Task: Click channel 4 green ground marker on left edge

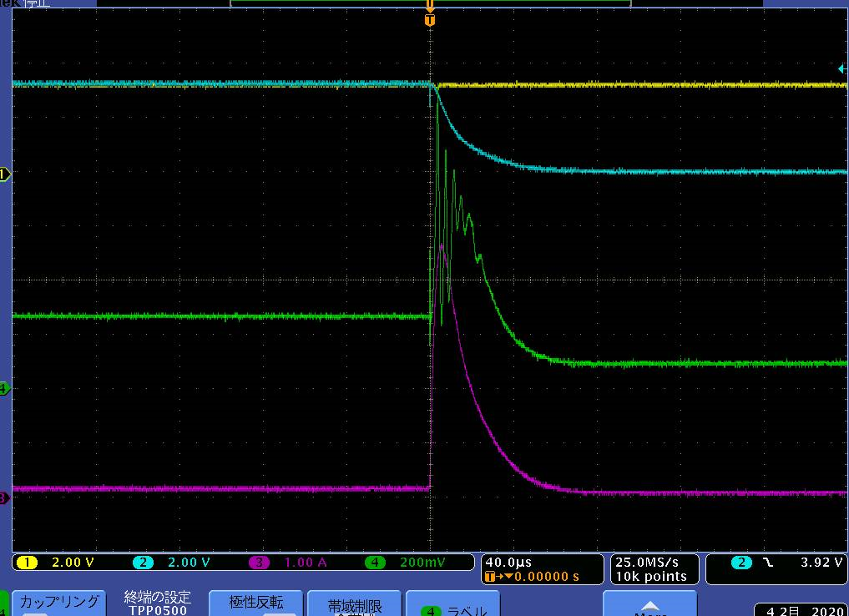Action: tap(4, 388)
